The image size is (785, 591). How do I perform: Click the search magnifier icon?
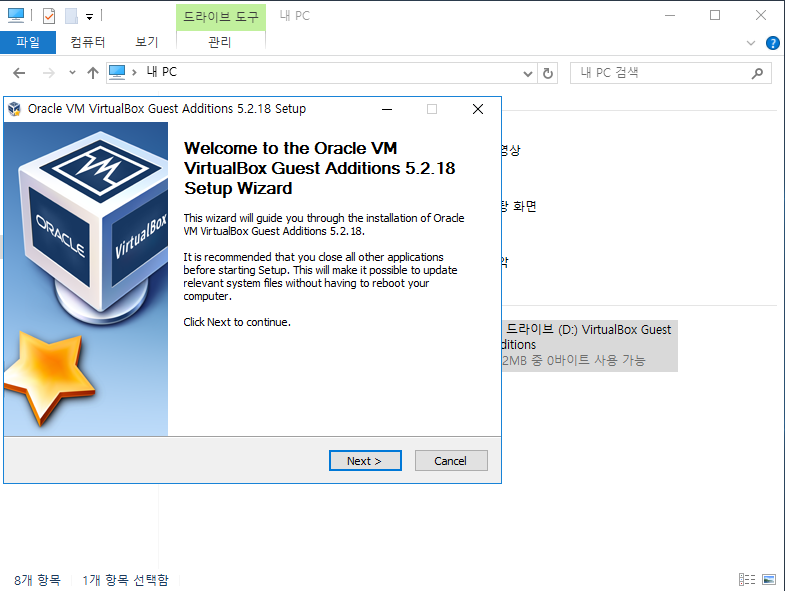coord(757,73)
